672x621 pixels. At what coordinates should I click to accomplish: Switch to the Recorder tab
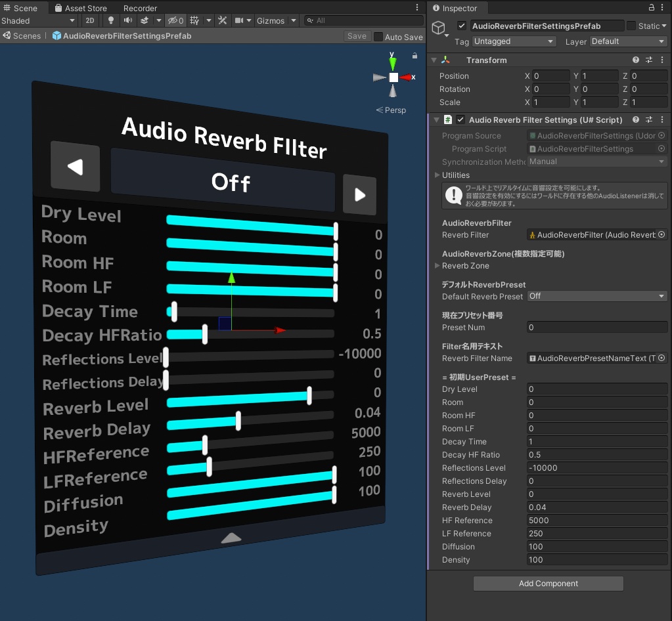coord(140,8)
